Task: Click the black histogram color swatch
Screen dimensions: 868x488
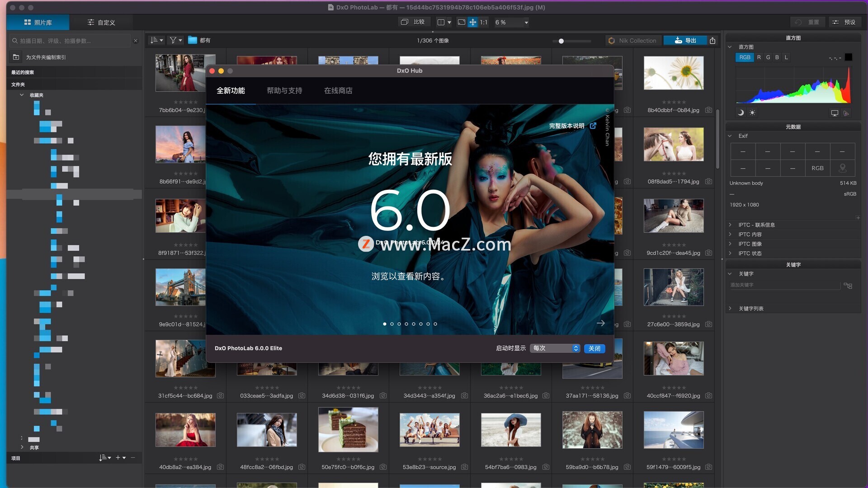Action: click(x=849, y=57)
